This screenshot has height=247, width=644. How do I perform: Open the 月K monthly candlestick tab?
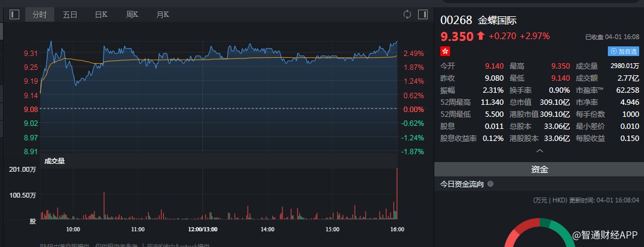(x=162, y=14)
